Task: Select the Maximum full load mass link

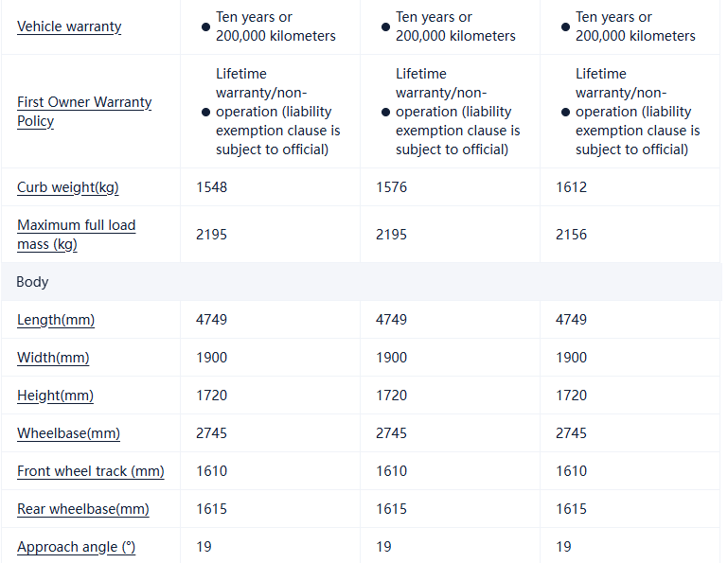Action: [x=76, y=235]
